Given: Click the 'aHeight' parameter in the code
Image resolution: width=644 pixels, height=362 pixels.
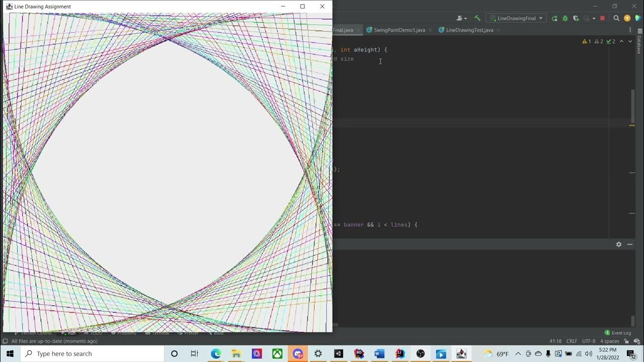Looking at the screenshot, I should pyautogui.click(x=366, y=50).
